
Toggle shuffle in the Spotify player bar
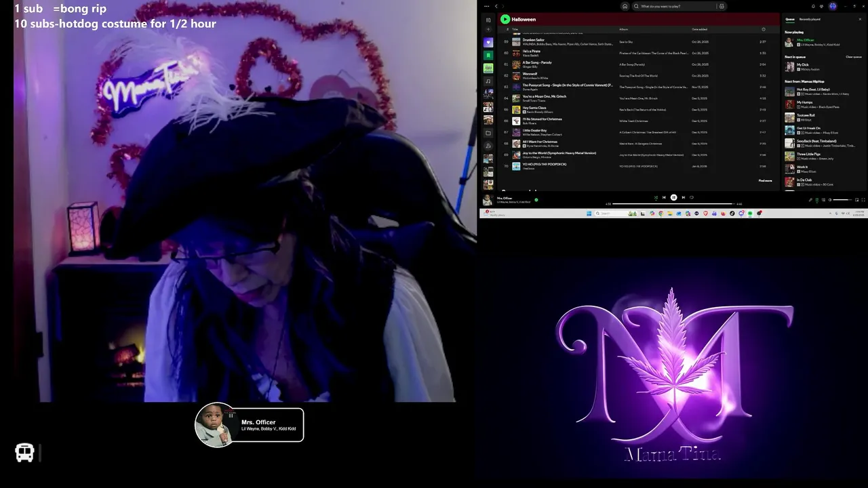(656, 197)
